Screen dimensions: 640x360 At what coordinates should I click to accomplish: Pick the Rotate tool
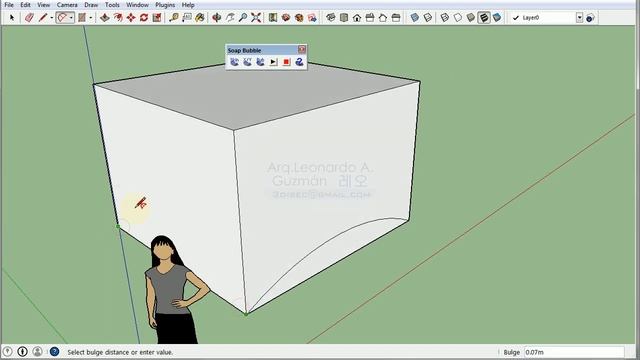tap(144, 18)
